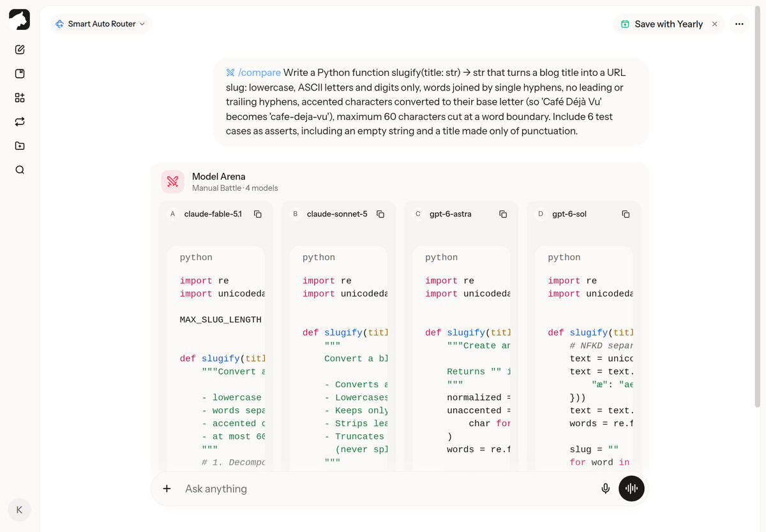Open the apps grid-plus icon in the sidebar
766x532 pixels.
coord(20,98)
